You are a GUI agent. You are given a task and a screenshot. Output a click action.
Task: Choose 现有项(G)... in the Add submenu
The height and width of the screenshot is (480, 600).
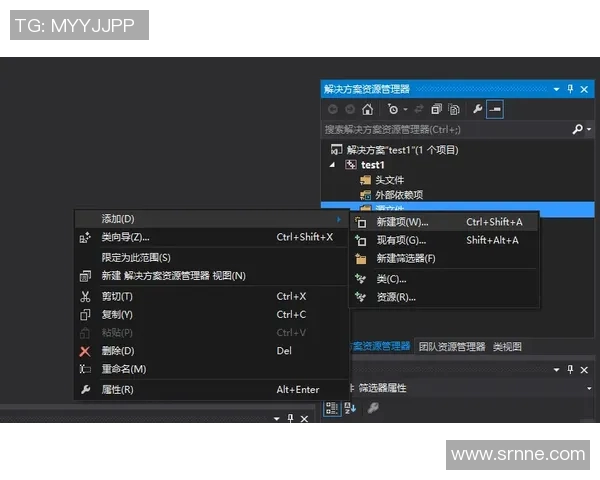pyautogui.click(x=401, y=240)
